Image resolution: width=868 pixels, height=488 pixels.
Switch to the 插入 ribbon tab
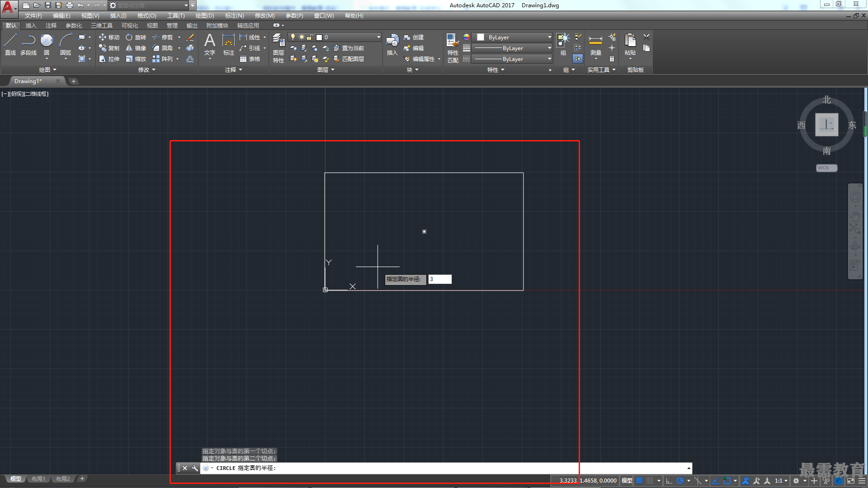coord(31,25)
